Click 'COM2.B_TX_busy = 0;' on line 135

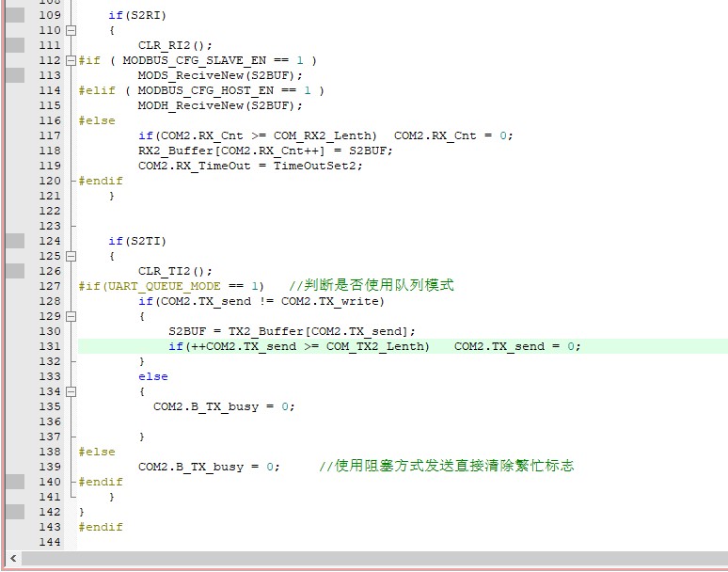click(224, 406)
